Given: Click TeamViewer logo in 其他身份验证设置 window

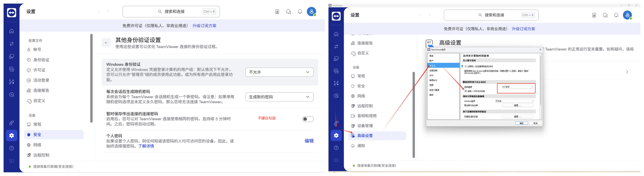Looking at the screenshot, I should click(x=12, y=13).
